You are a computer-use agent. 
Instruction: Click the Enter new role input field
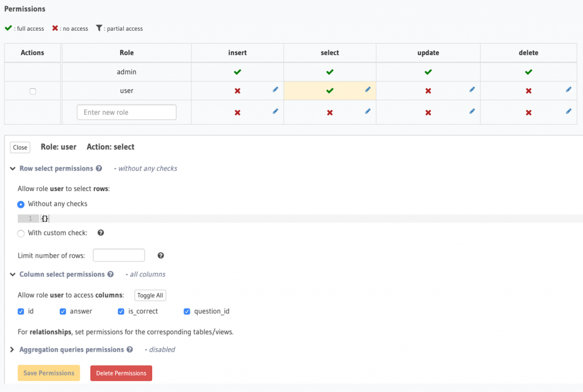pyautogui.click(x=126, y=112)
